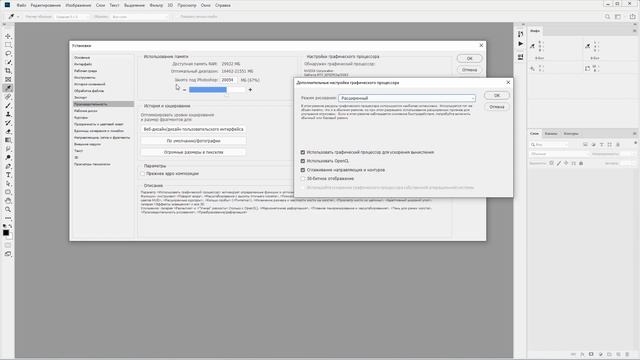Click 'По умолчанию/фотографии' button

(193, 141)
